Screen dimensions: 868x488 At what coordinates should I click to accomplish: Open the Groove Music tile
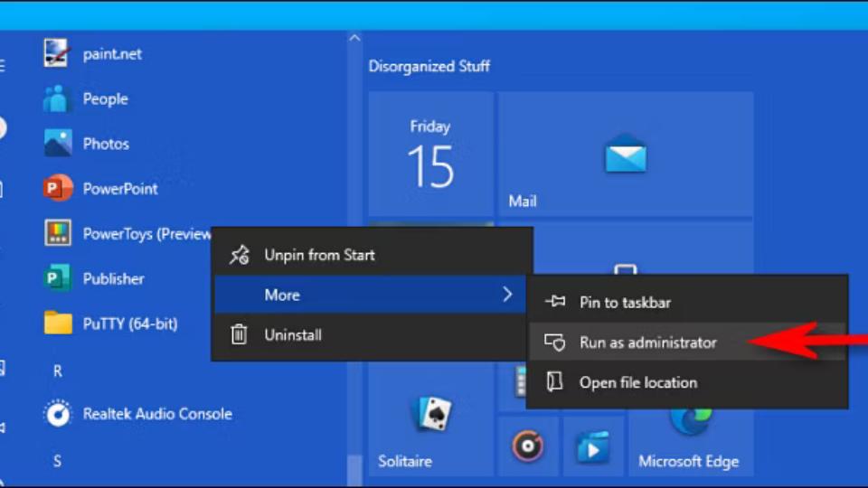coord(527,446)
